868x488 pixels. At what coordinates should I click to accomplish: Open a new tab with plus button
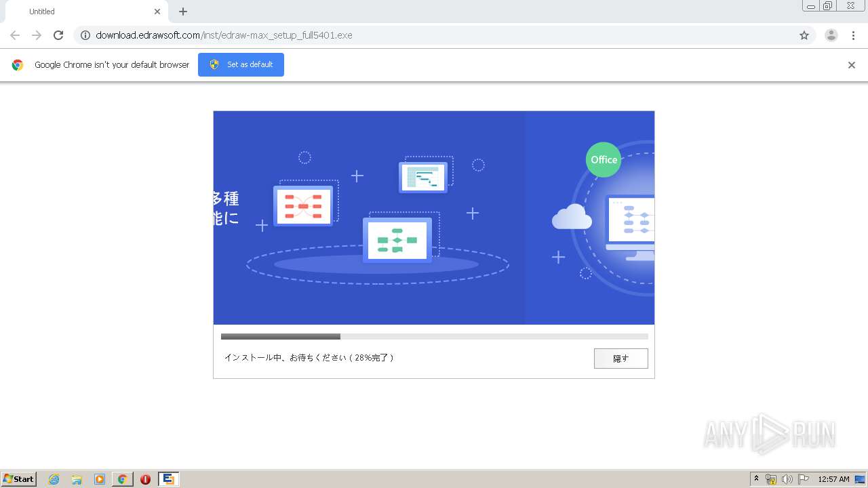click(x=183, y=12)
